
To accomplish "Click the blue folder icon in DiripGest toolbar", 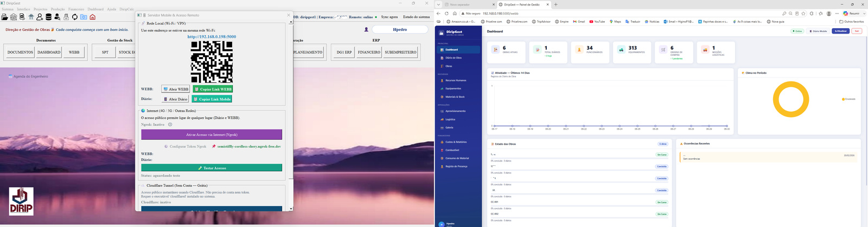I will point(84,17).
